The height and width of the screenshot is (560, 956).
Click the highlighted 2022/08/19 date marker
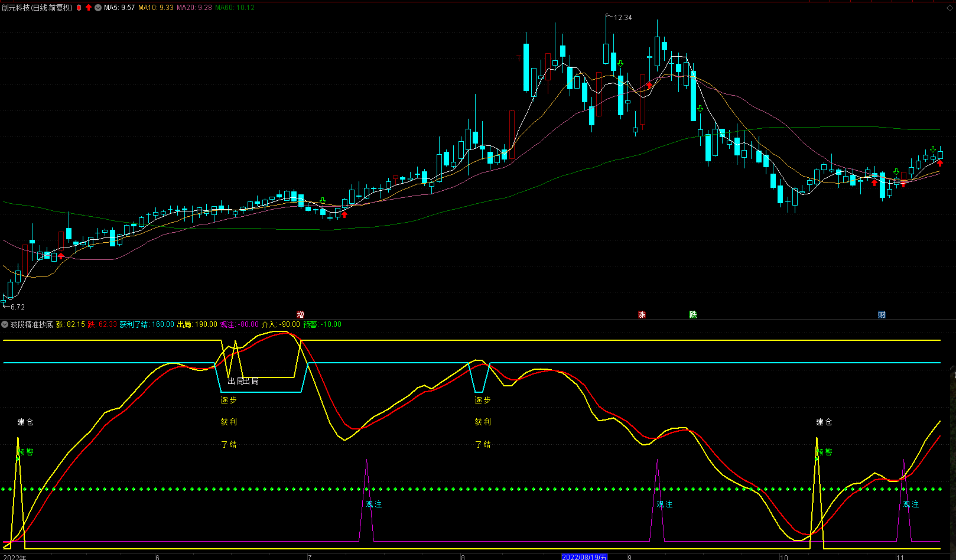pos(584,557)
